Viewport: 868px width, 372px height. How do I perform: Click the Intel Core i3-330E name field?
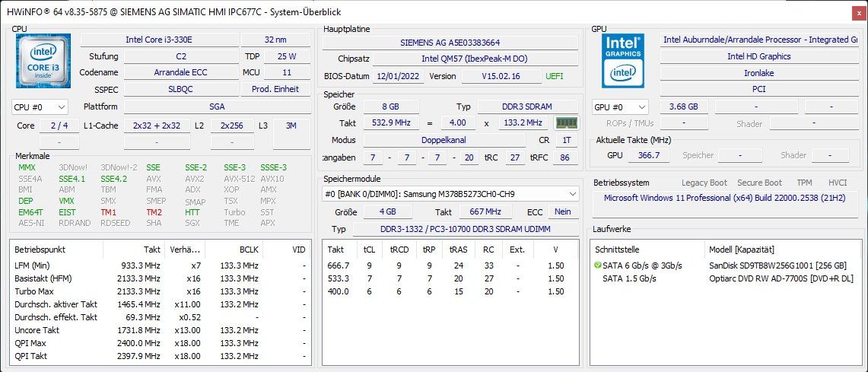[x=160, y=40]
